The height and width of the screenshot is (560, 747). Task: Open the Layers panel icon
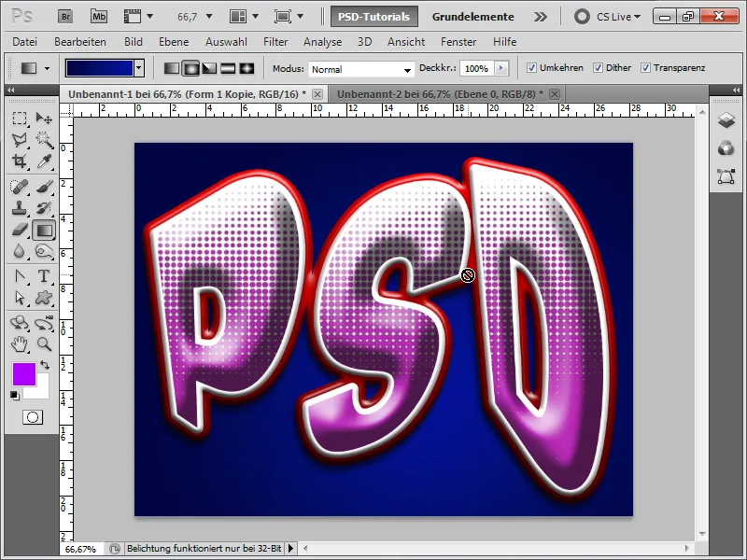tap(726, 120)
